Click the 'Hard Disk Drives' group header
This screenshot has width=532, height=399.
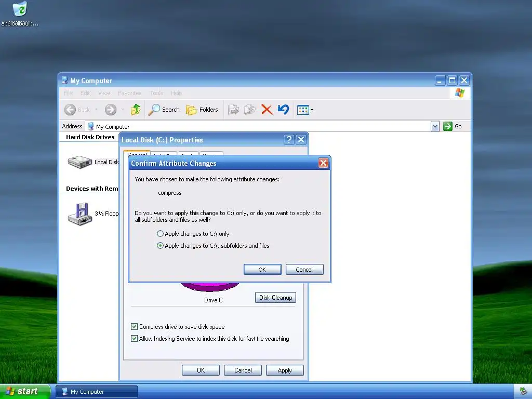pyautogui.click(x=90, y=137)
